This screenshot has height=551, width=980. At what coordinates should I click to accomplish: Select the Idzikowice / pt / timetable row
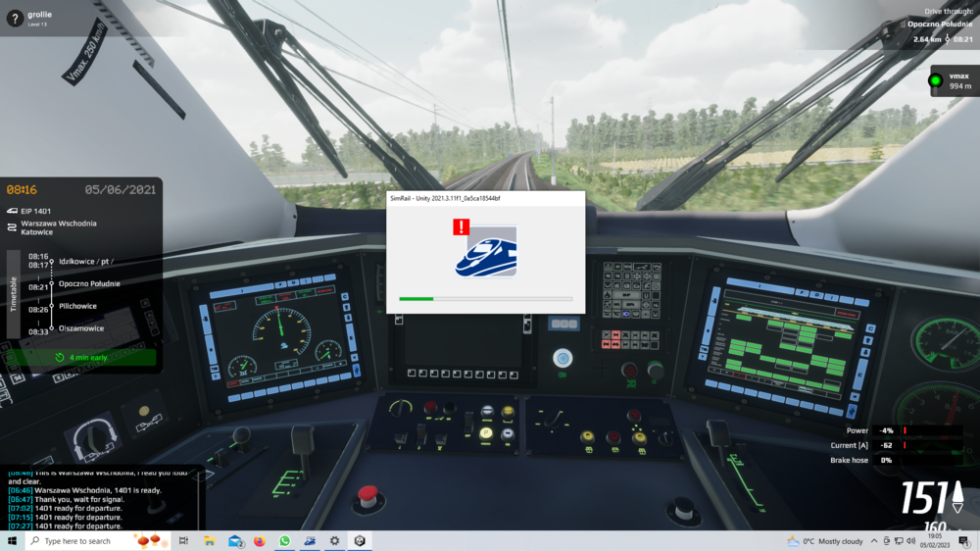click(86, 262)
